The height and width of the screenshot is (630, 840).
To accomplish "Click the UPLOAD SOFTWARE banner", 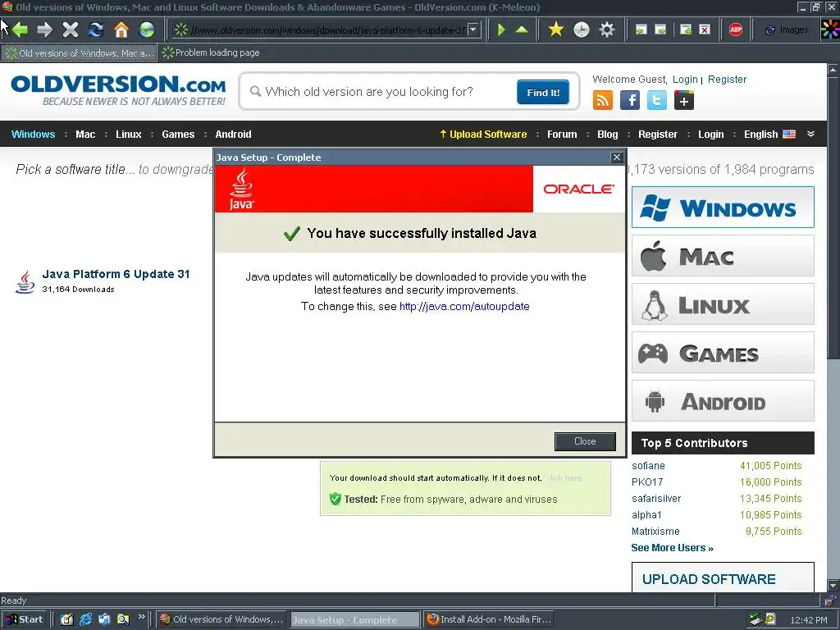I will [723, 577].
